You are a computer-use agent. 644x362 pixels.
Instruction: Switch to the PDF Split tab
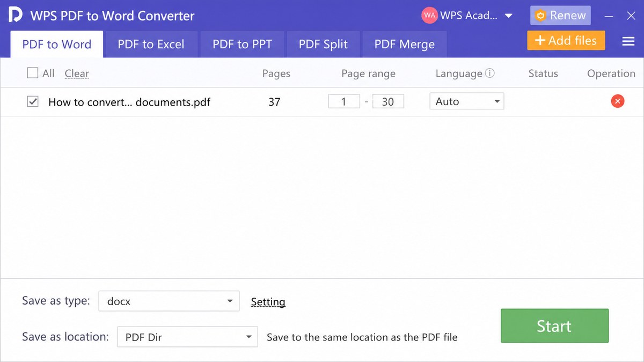coord(323,44)
